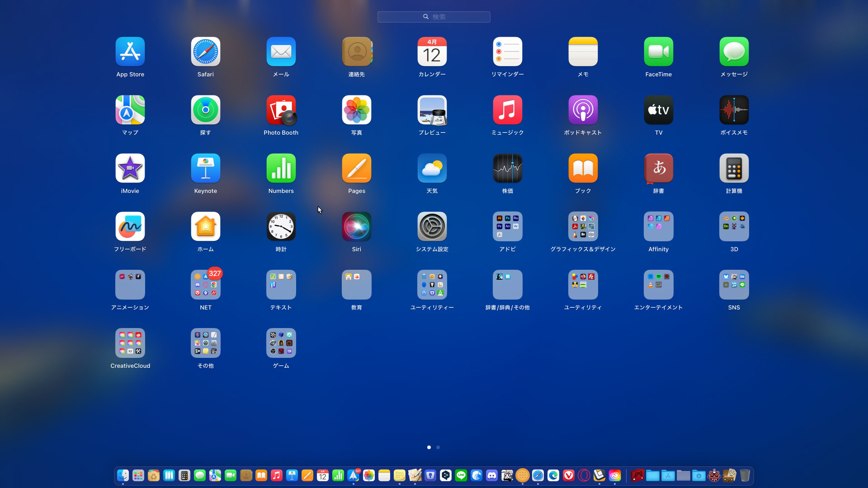Open メール app in Launchpad
The height and width of the screenshot is (488, 868).
[x=281, y=52]
